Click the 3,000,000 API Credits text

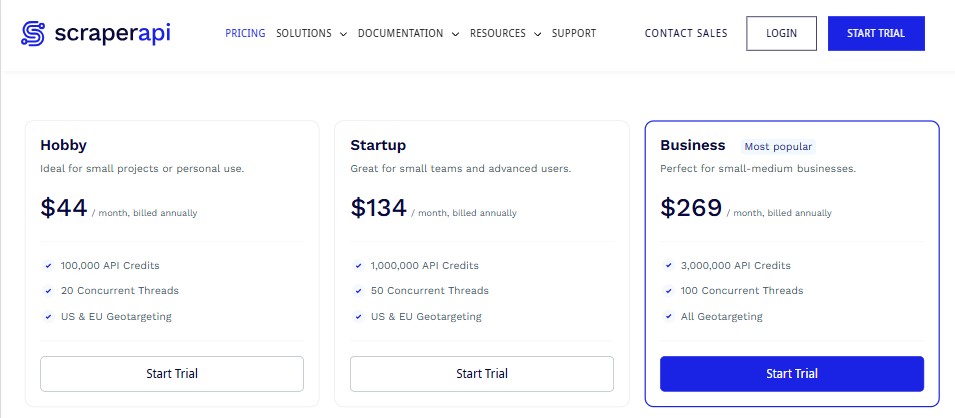736,266
